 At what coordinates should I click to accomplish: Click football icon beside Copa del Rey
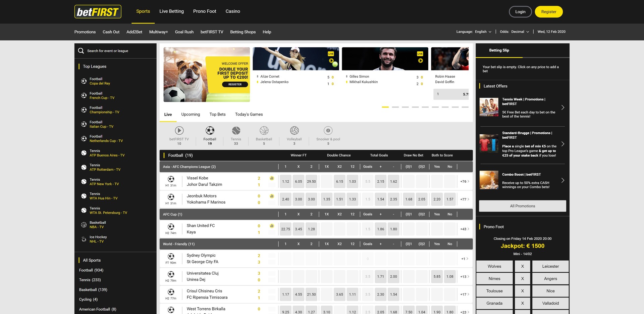tap(84, 81)
